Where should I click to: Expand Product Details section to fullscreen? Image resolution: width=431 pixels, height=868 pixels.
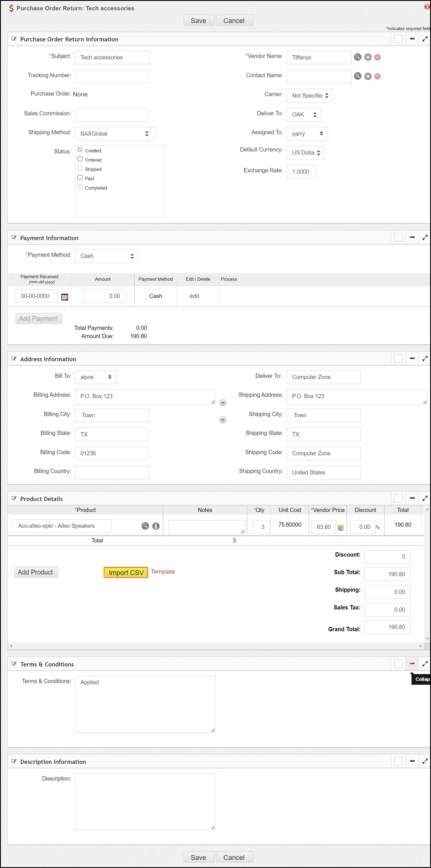(x=425, y=498)
